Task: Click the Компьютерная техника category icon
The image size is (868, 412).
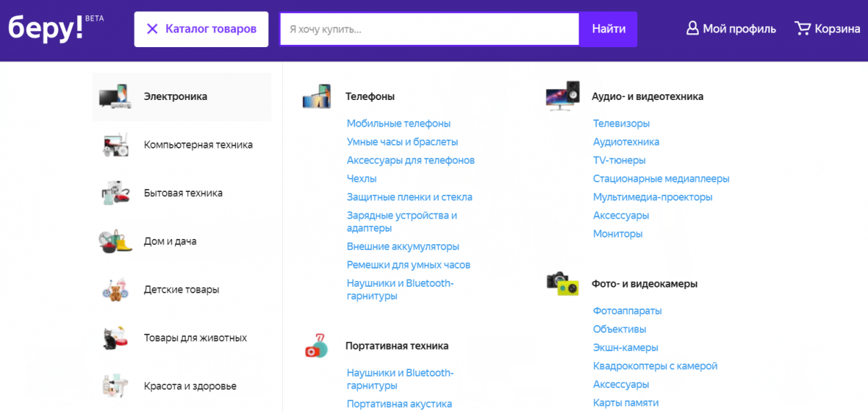Action: click(115, 145)
